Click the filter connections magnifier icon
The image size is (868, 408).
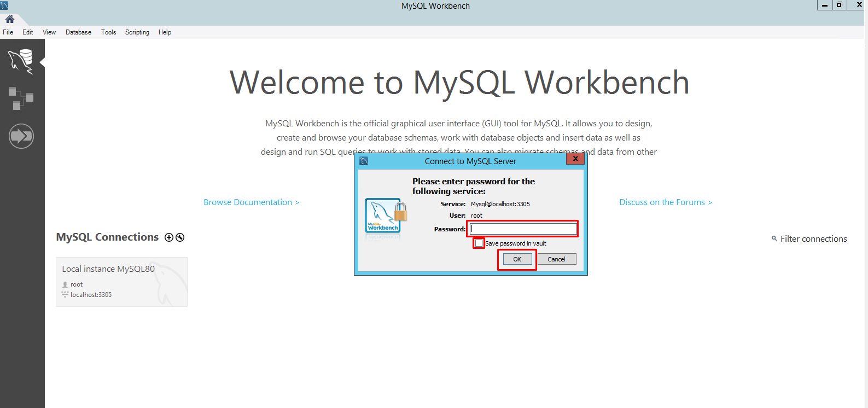click(x=774, y=238)
